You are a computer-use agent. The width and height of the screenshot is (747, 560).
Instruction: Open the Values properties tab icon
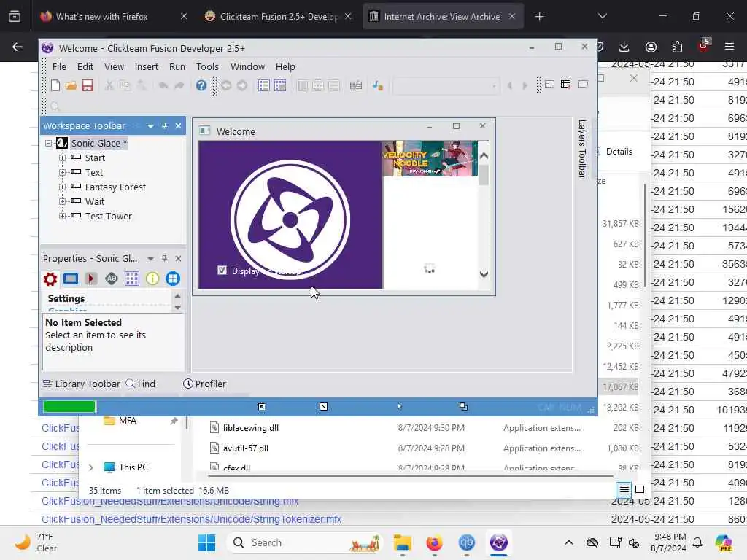click(x=112, y=279)
